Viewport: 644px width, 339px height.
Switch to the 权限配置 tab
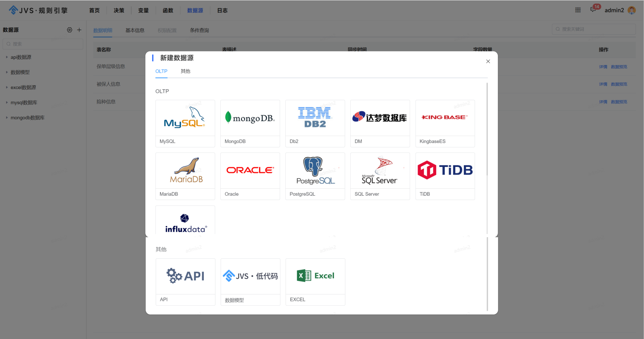pyautogui.click(x=167, y=30)
